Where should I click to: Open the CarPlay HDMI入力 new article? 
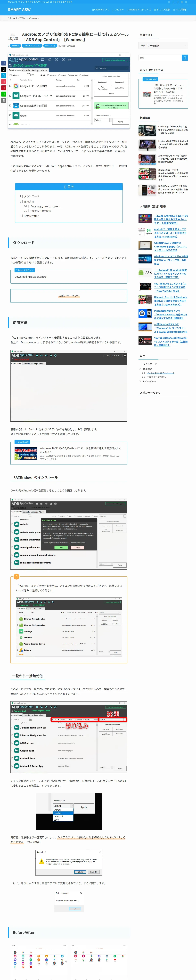(173, 130)
